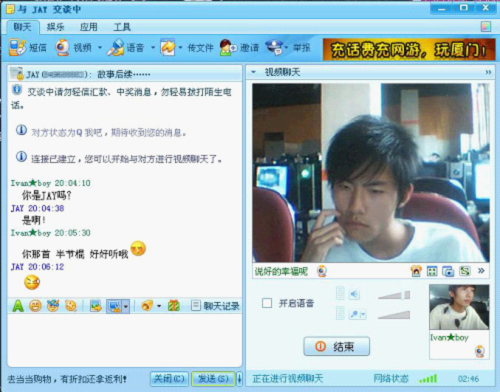Open 传文件 file transfer icon
Image resolution: width=500 pixels, height=392 pixels.
point(168,48)
